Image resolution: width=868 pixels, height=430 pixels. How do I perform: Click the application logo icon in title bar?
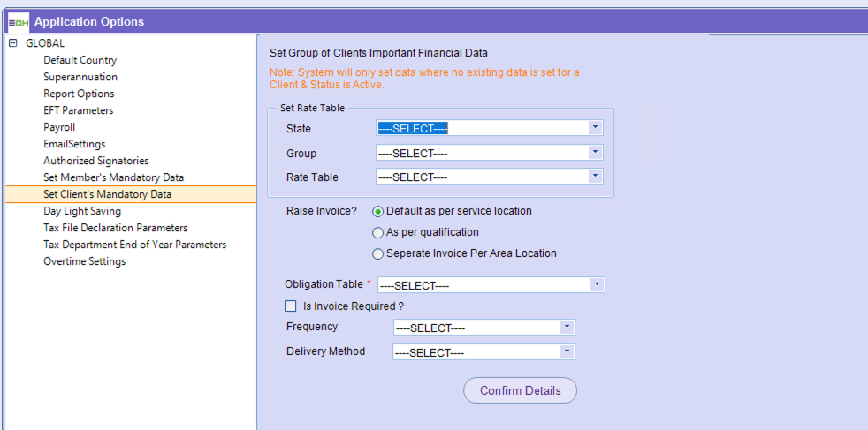[x=19, y=21]
